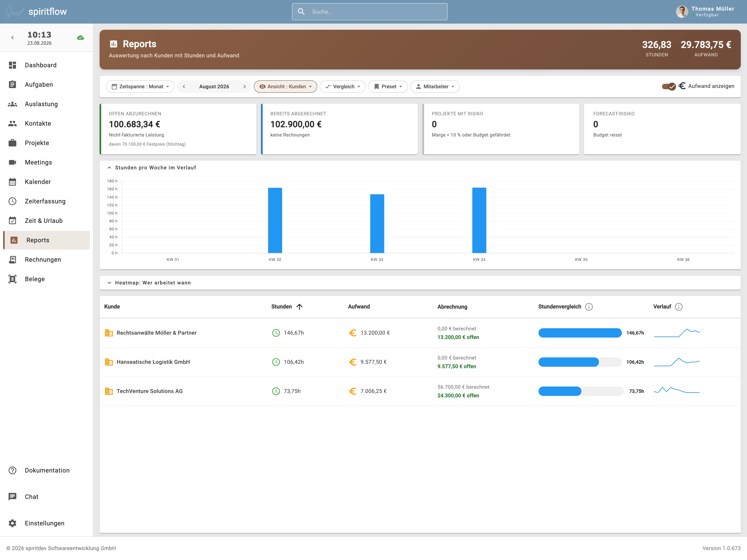
Task: Collapse the sidebar with the left chevron
Action: [12, 38]
